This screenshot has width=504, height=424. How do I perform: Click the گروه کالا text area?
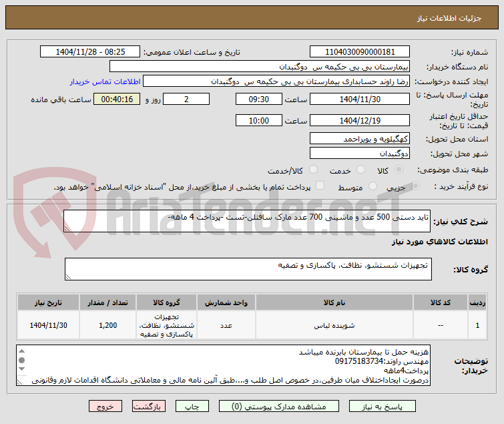coord(248,269)
